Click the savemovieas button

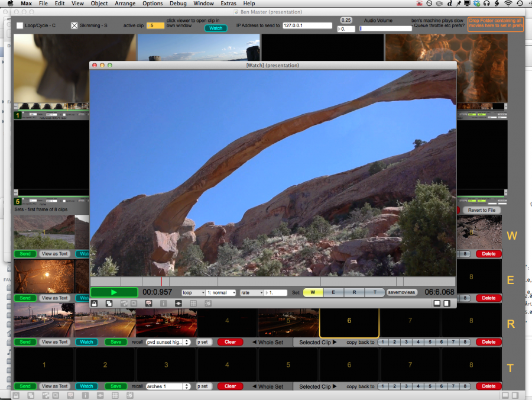tap(402, 292)
